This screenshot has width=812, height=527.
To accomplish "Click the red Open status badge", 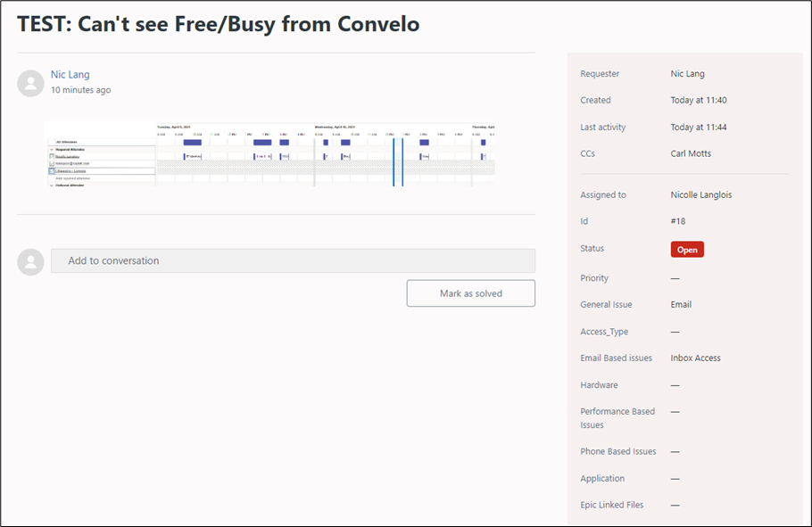I will coord(687,250).
